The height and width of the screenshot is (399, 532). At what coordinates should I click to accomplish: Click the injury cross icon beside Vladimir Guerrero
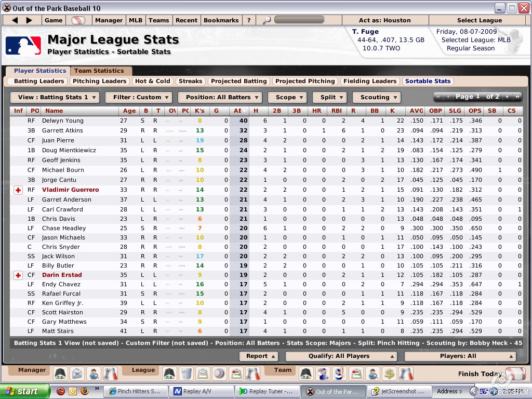pos(18,190)
